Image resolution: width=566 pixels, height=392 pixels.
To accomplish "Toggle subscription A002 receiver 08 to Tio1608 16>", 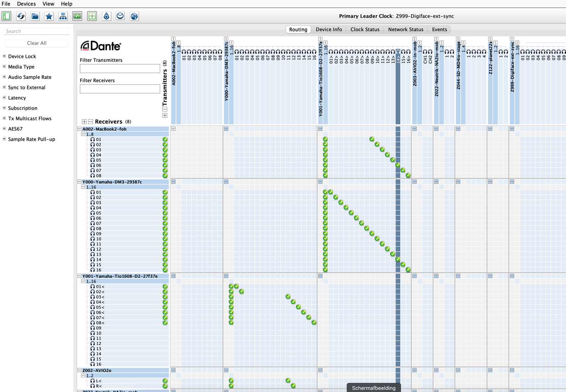I will pyautogui.click(x=408, y=175).
